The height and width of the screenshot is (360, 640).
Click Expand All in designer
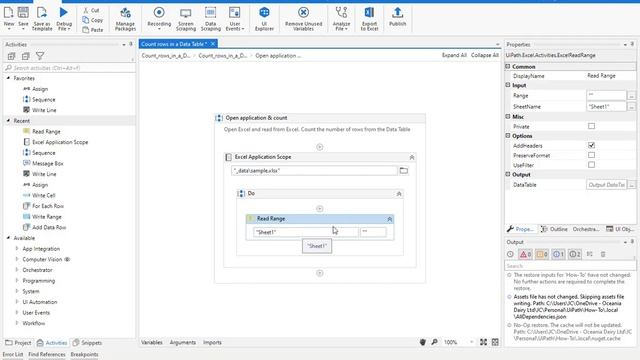[x=454, y=55]
